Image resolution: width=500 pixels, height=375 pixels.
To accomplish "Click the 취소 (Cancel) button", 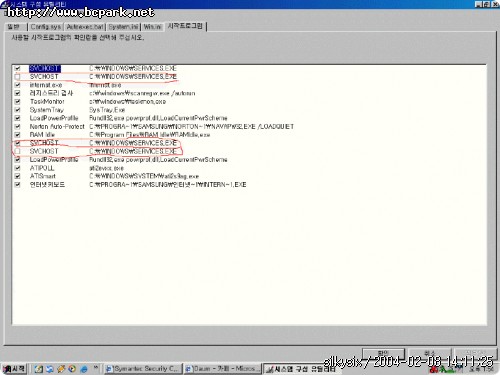I will [x=430, y=353].
